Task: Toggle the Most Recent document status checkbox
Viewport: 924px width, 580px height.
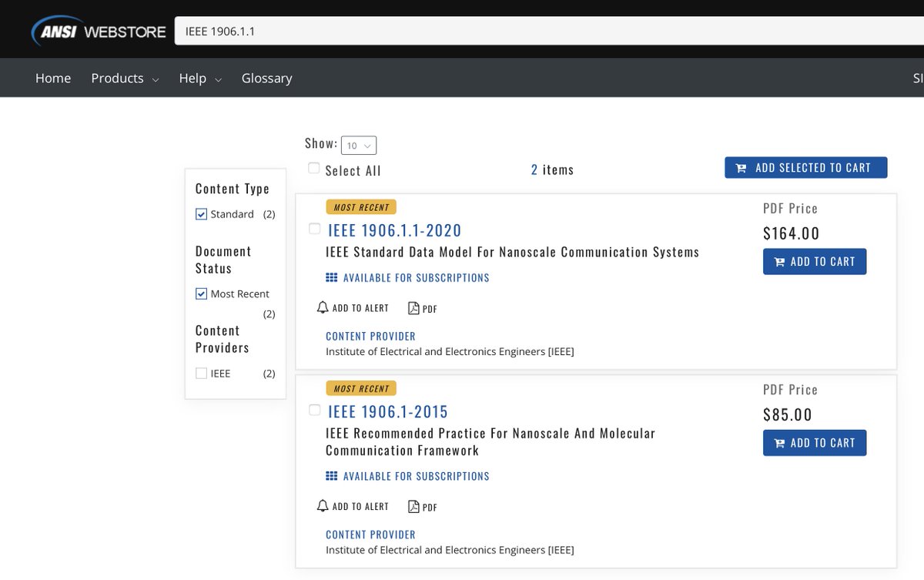Action: (x=201, y=293)
